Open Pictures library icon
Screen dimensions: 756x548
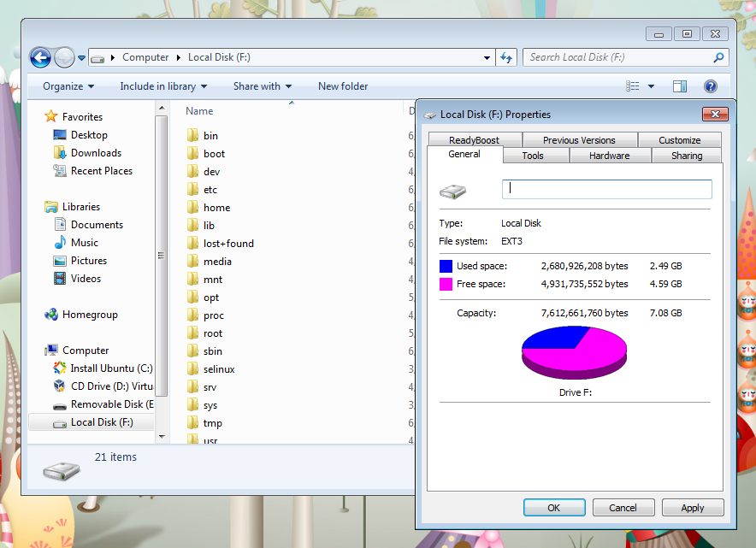(60, 261)
